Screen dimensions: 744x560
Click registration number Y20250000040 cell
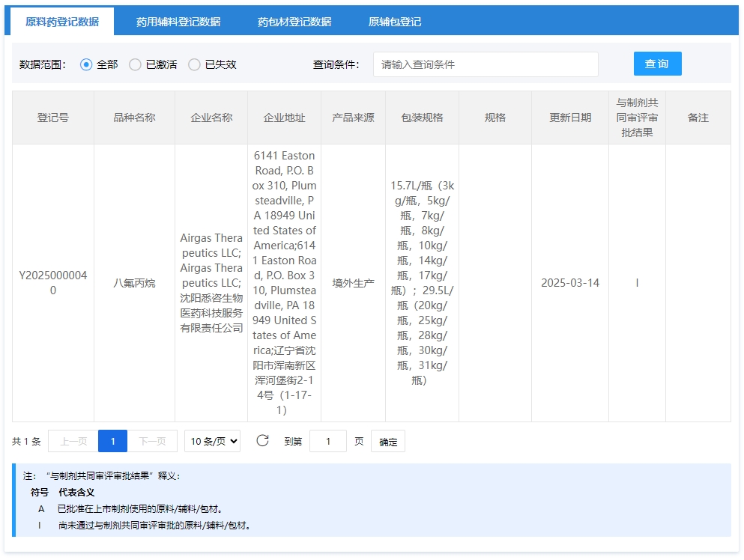pyautogui.click(x=53, y=283)
